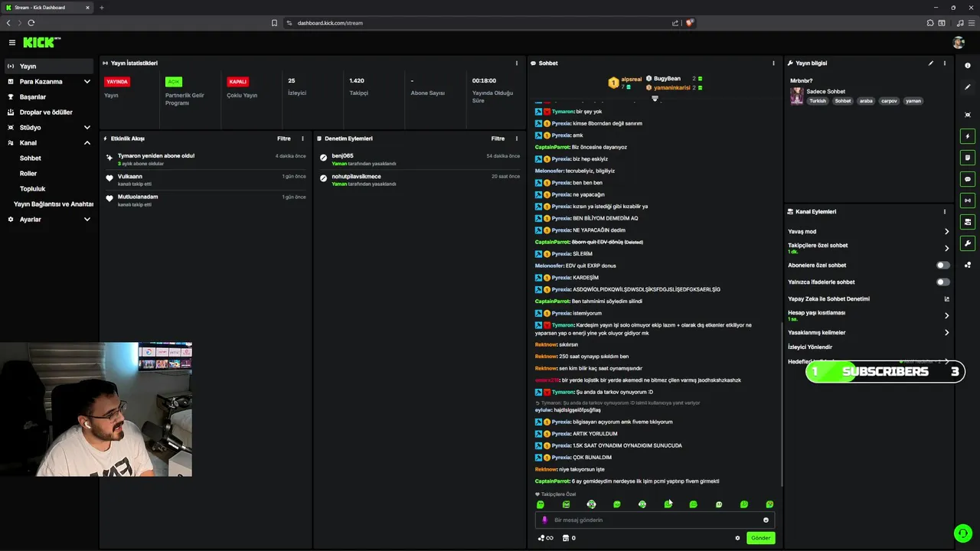Click İzleyici Yönlendir option
The width and height of the screenshot is (980, 551).
(810, 347)
